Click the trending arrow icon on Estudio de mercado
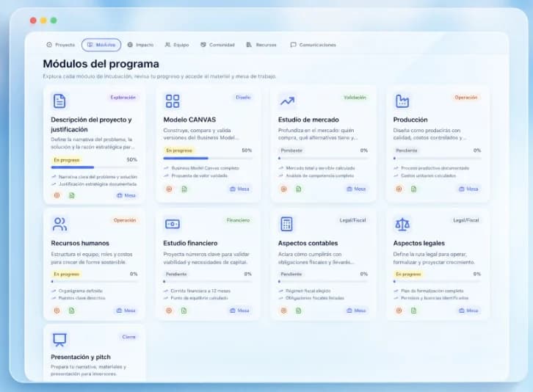 pyautogui.click(x=287, y=101)
